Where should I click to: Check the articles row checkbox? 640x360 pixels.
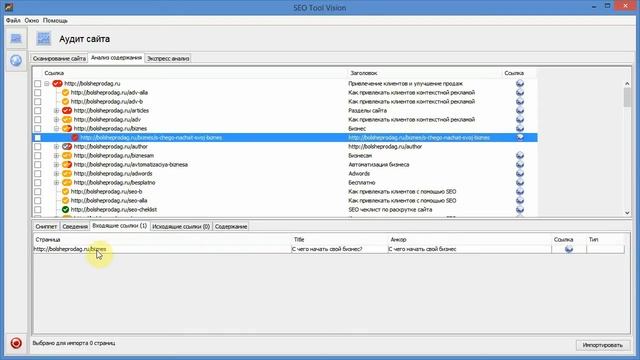click(x=38, y=111)
